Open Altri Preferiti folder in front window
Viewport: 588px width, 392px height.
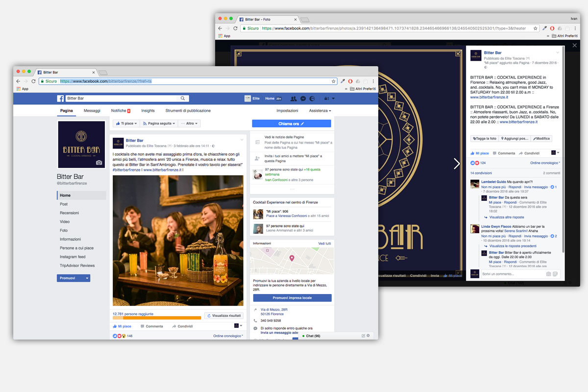pos(363,89)
